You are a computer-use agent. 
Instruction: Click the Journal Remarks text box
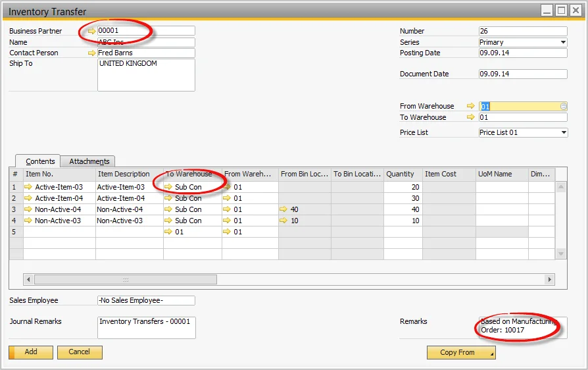[146, 327]
